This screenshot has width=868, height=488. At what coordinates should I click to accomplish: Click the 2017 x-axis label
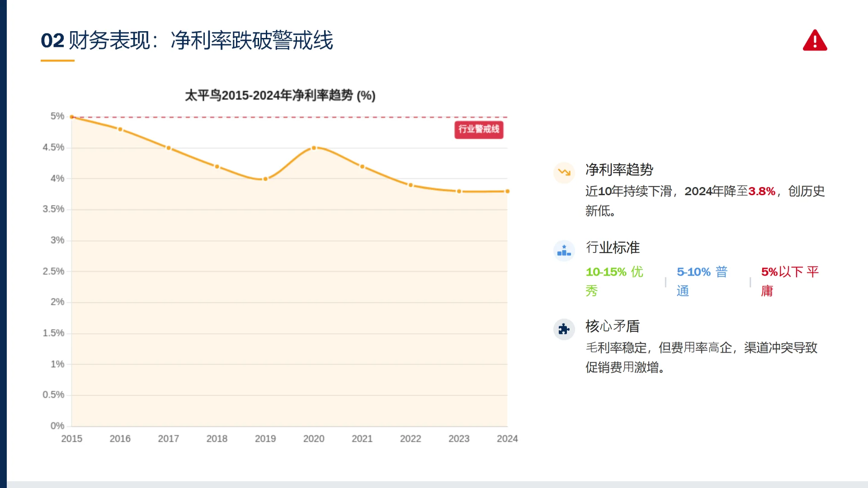tap(169, 439)
